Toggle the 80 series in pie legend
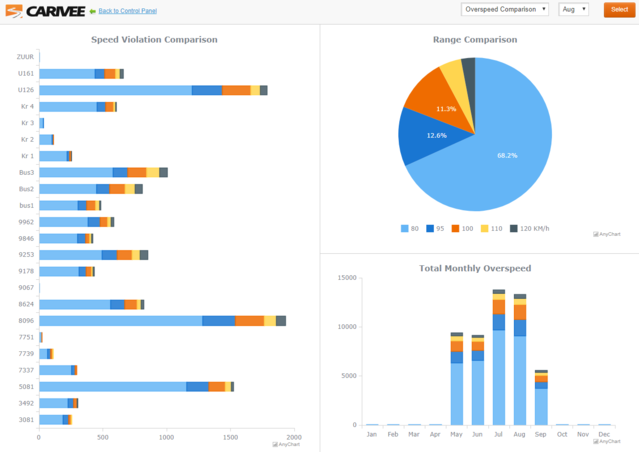The height and width of the screenshot is (452, 639). click(410, 228)
